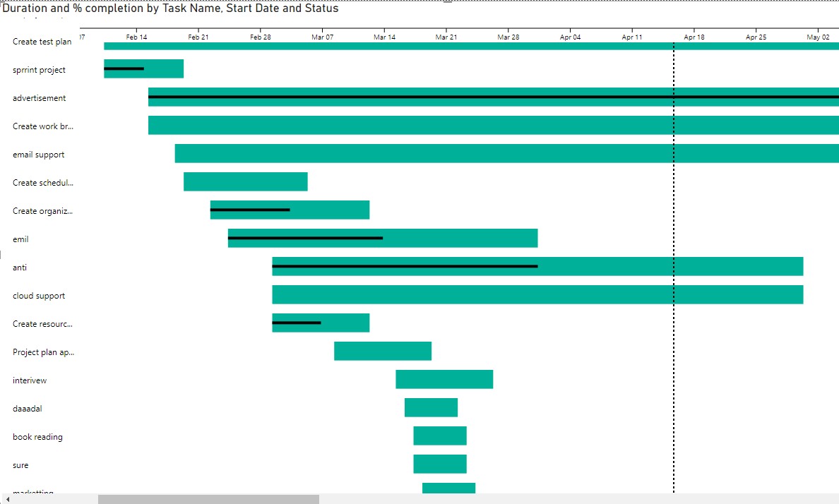Click the 'Mar 28' date axis label
This screenshot has height=504, width=839.
coord(508,37)
